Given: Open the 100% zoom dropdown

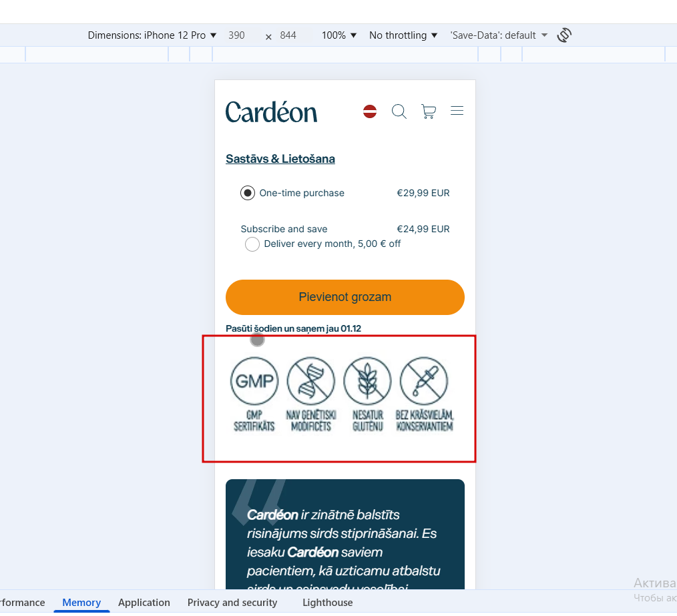Looking at the screenshot, I should pyautogui.click(x=339, y=35).
